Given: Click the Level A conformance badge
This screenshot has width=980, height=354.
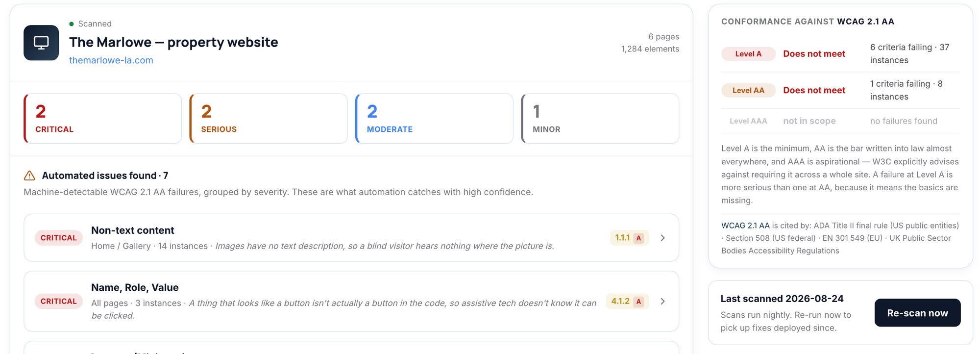Looking at the screenshot, I should tap(748, 54).
